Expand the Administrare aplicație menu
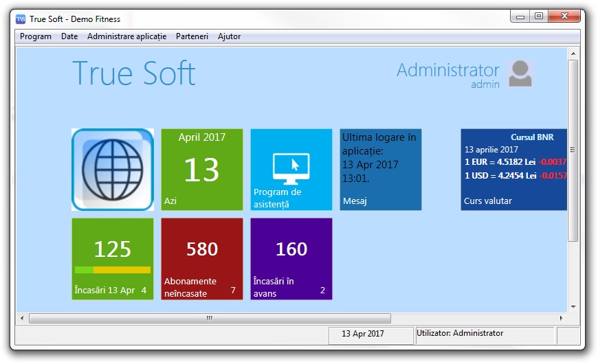The image size is (598, 364). click(126, 36)
